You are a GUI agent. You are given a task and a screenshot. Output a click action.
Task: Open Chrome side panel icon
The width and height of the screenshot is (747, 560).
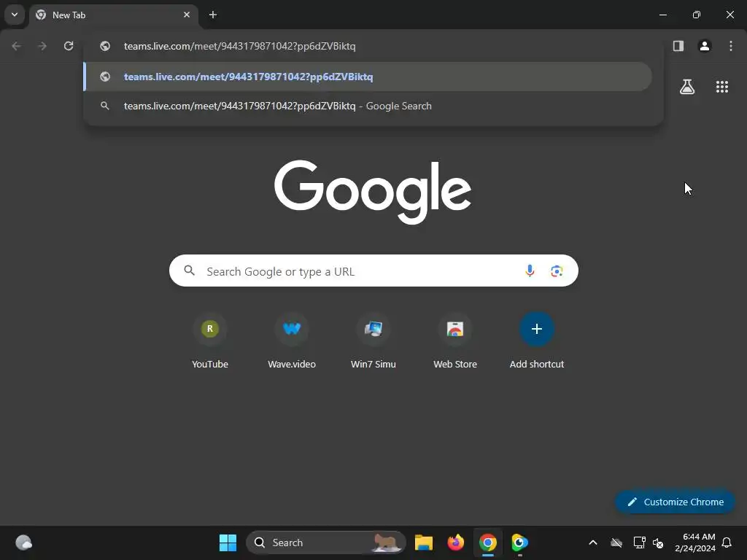[678, 46]
